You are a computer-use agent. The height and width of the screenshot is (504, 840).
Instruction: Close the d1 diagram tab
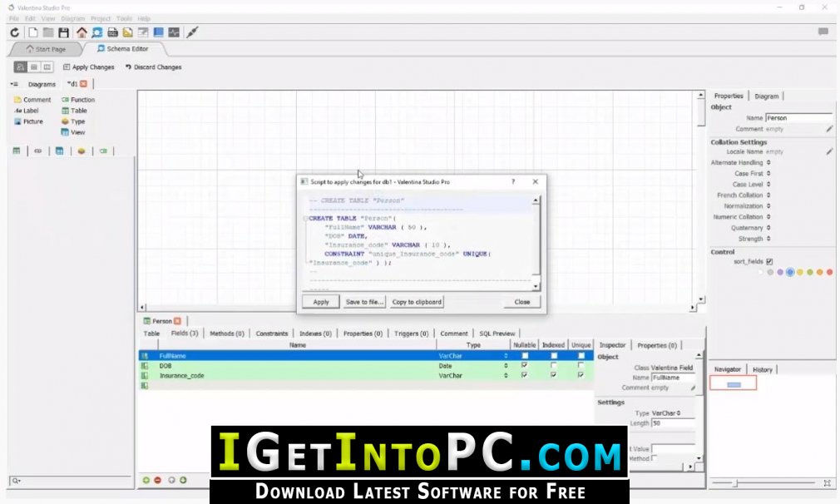[83, 83]
